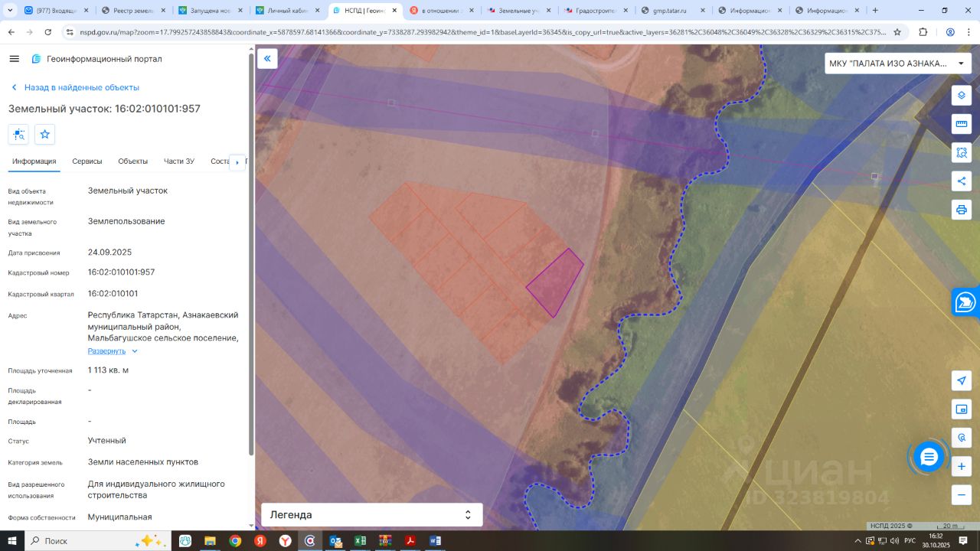Screen dimensions: 980x551
Task: Open the Windows notification center
Action: [963, 541]
